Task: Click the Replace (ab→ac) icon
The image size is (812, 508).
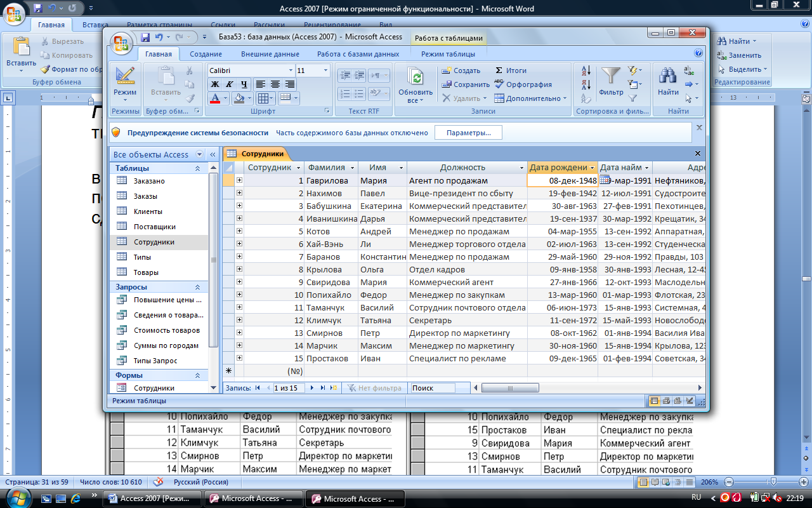Action: pyautogui.click(x=689, y=70)
